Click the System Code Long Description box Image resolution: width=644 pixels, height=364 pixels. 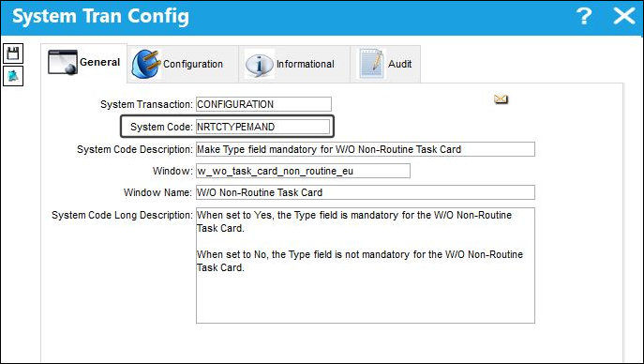366,265
